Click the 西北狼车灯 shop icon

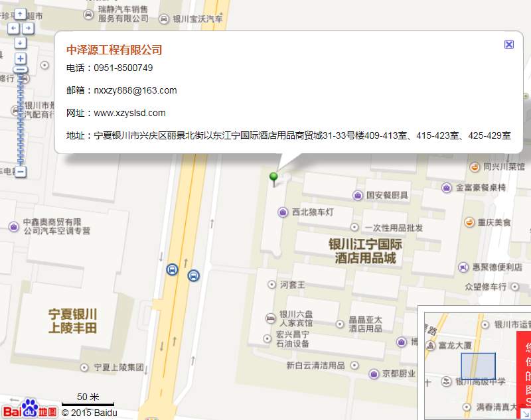pyautogui.click(x=283, y=212)
